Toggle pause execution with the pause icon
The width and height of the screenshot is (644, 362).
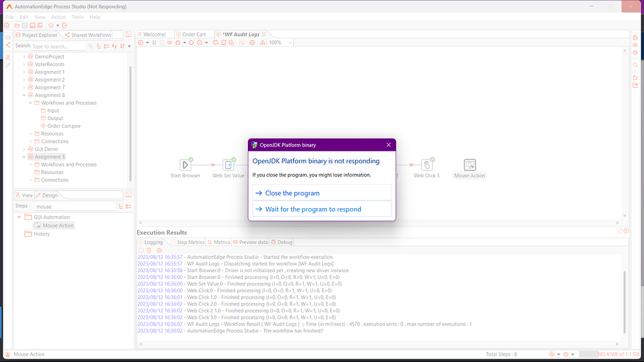[153, 43]
